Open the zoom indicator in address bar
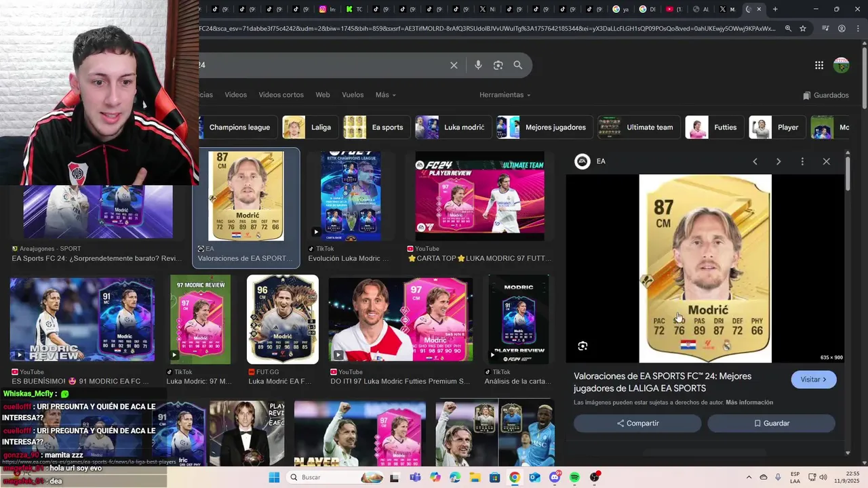 pyautogui.click(x=788, y=28)
